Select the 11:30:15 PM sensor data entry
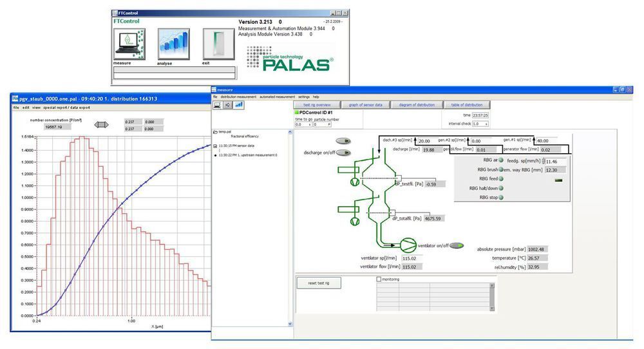Image resolution: width=644 pixels, height=349 pixels. click(x=236, y=146)
